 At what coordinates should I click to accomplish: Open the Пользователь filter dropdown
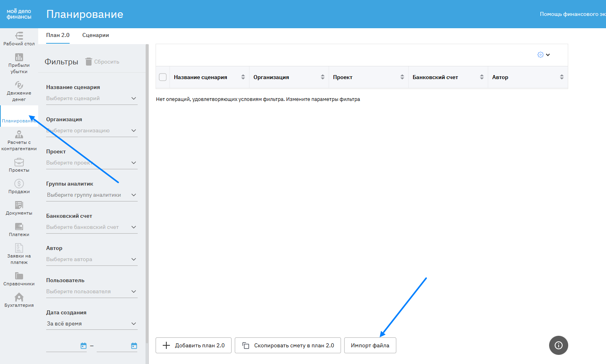point(92,292)
